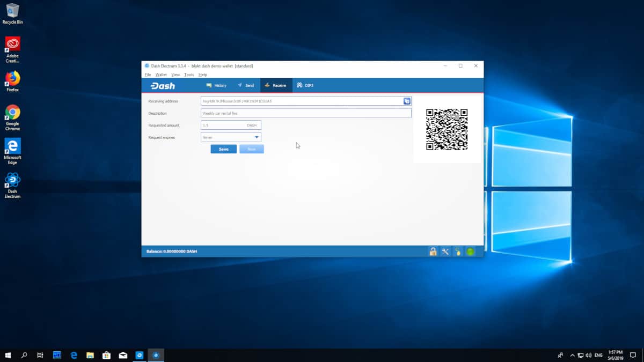Click the light-blue Dash app icon on the taskbar
The width and height of the screenshot is (644, 362).
pos(140,355)
